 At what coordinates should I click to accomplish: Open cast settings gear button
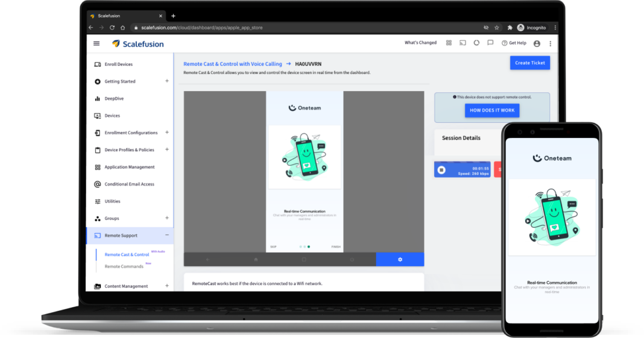[x=400, y=260]
